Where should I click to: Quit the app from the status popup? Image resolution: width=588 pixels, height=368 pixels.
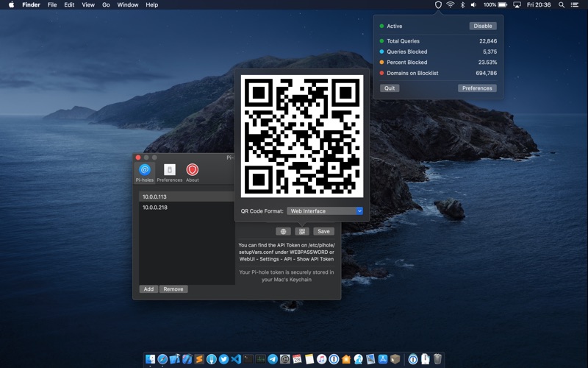(x=390, y=88)
